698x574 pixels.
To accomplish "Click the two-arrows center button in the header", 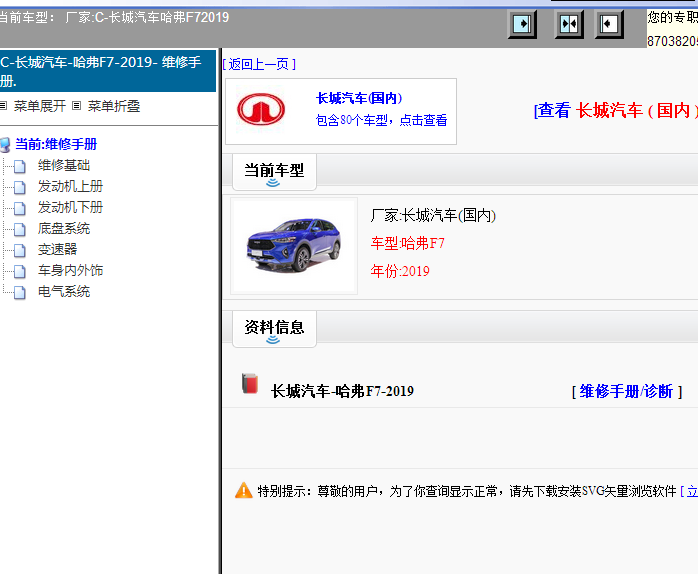I will (x=569, y=24).
